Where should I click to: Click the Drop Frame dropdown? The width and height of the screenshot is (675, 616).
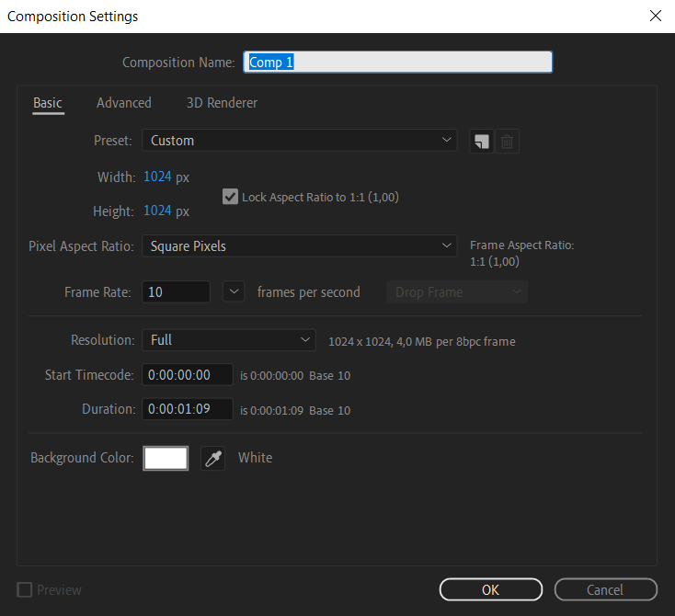click(457, 292)
